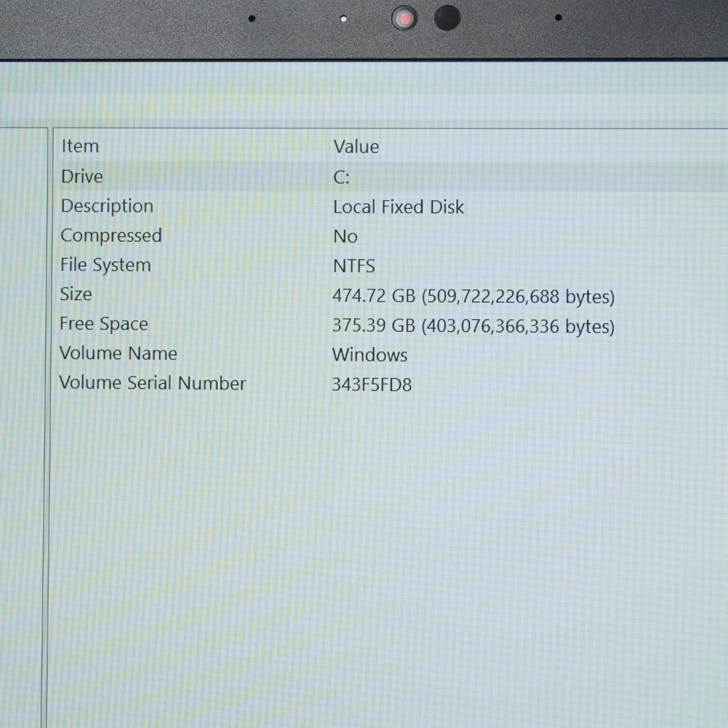
Task: Select the Compressed value No
Action: [345, 237]
